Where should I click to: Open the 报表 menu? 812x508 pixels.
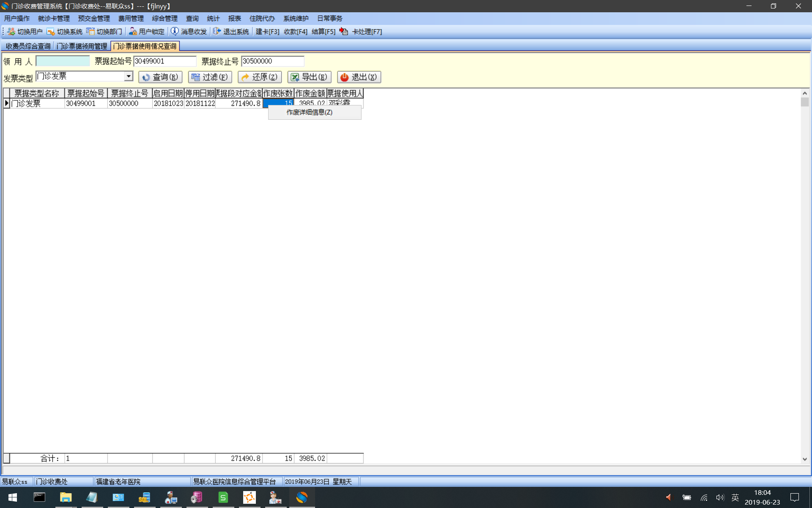pos(234,19)
